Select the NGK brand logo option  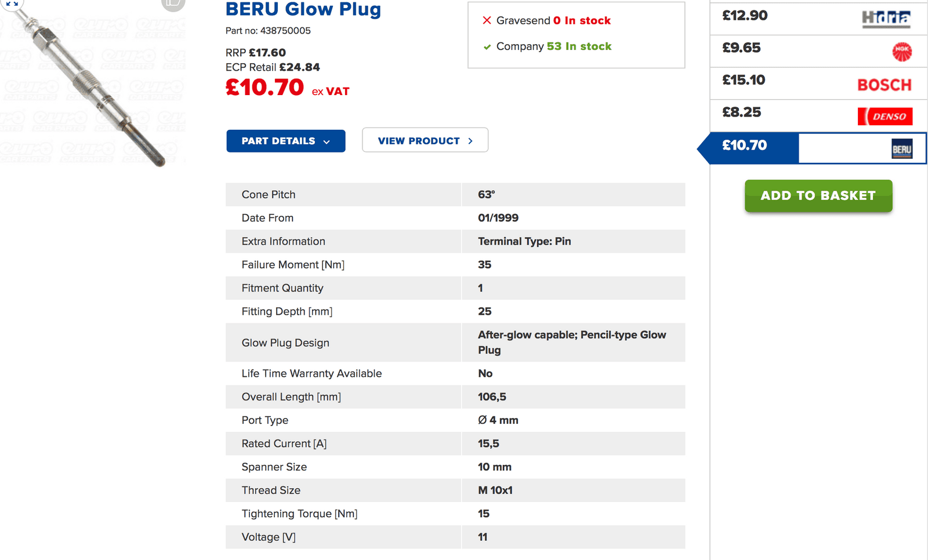click(x=902, y=52)
